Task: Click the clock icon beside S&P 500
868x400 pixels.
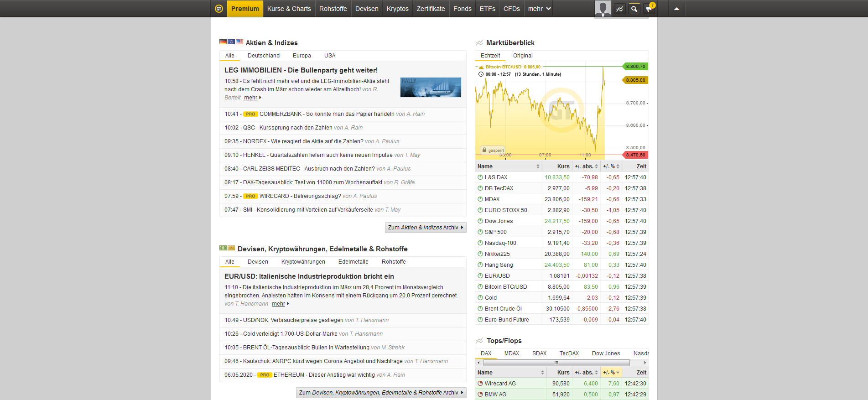Action: [480, 232]
